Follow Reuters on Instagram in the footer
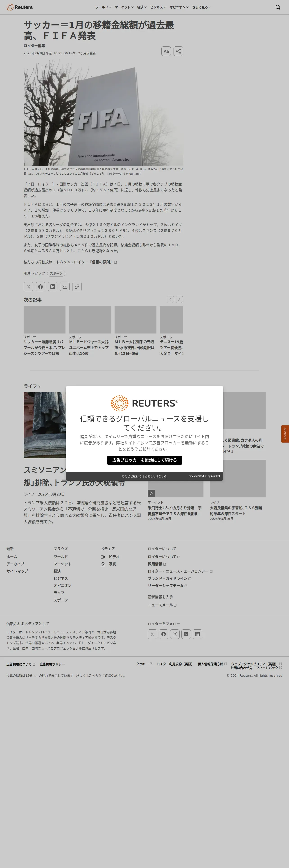The image size is (289, 868). 175,634
